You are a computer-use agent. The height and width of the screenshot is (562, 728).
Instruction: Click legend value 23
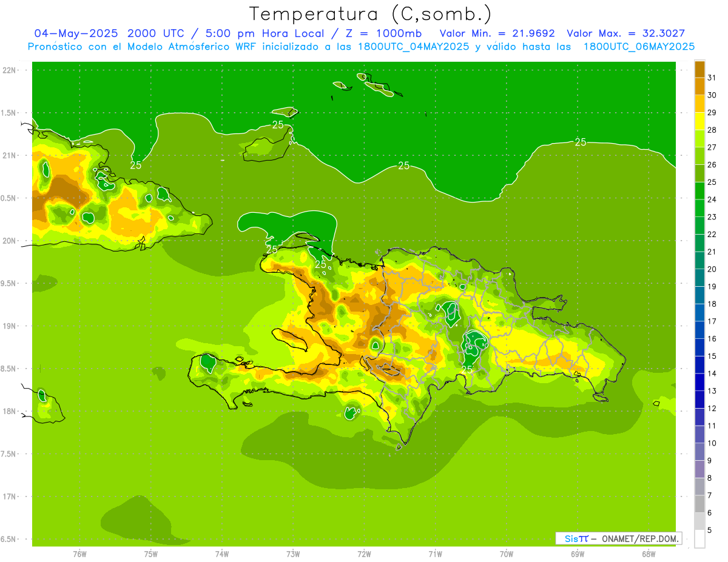pyautogui.click(x=712, y=217)
